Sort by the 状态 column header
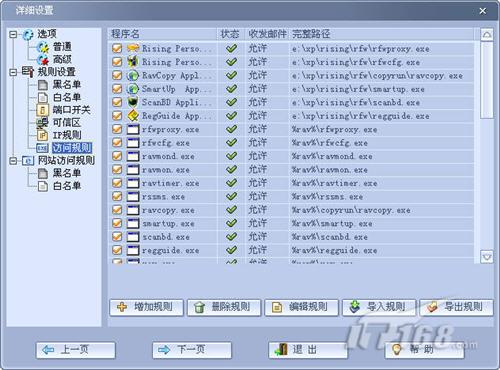This screenshot has height=370, width=500. pos(230,34)
